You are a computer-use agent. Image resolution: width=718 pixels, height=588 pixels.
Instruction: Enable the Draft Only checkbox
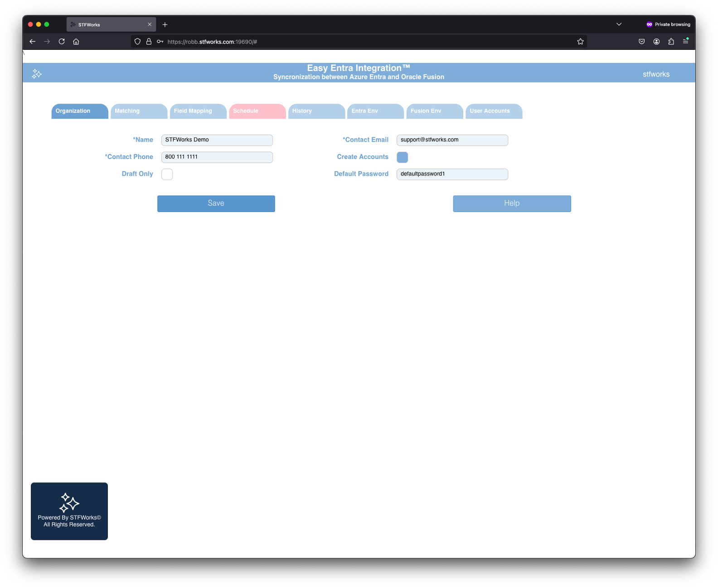(167, 174)
